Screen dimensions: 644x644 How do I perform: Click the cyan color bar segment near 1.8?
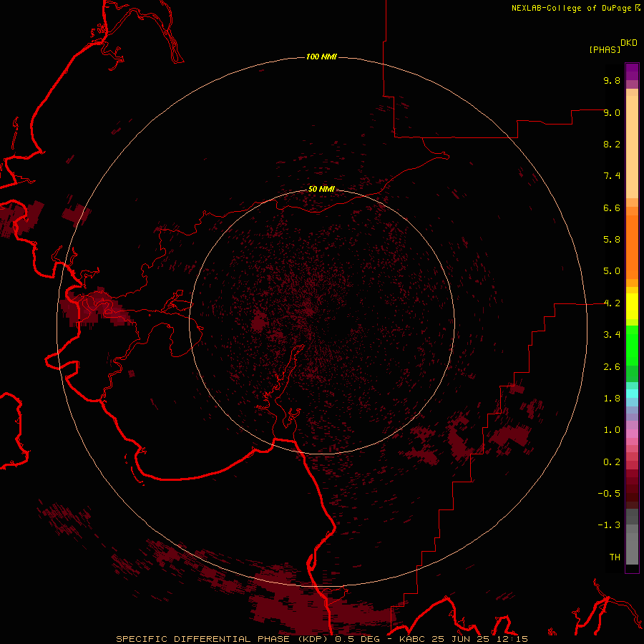click(632, 394)
